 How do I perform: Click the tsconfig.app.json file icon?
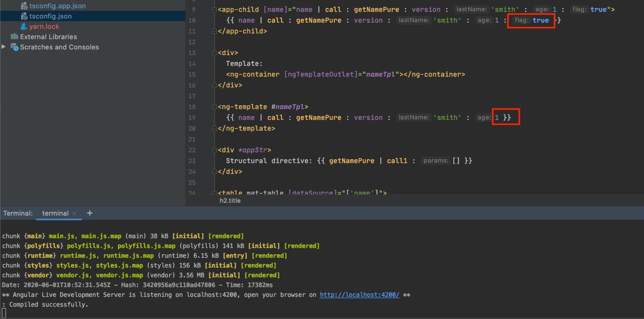pyautogui.click(x=24, y=6)
